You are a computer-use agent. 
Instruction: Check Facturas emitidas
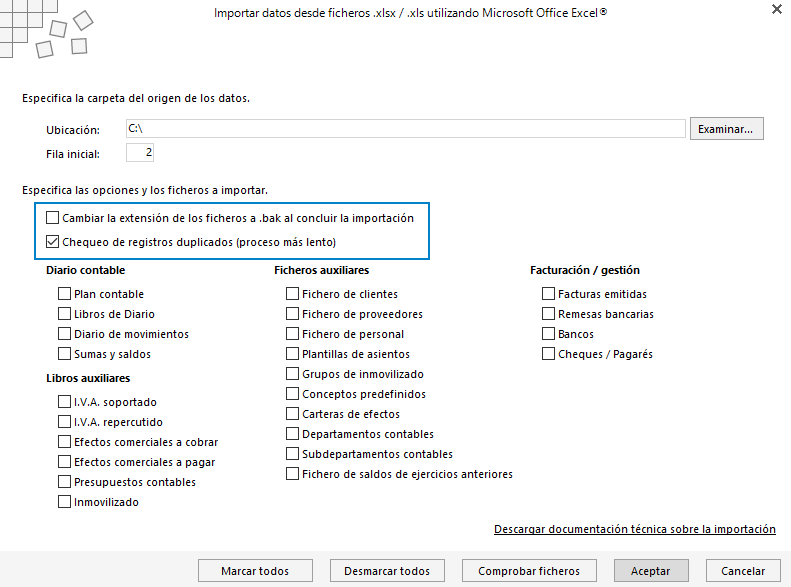tap(548, 294)
